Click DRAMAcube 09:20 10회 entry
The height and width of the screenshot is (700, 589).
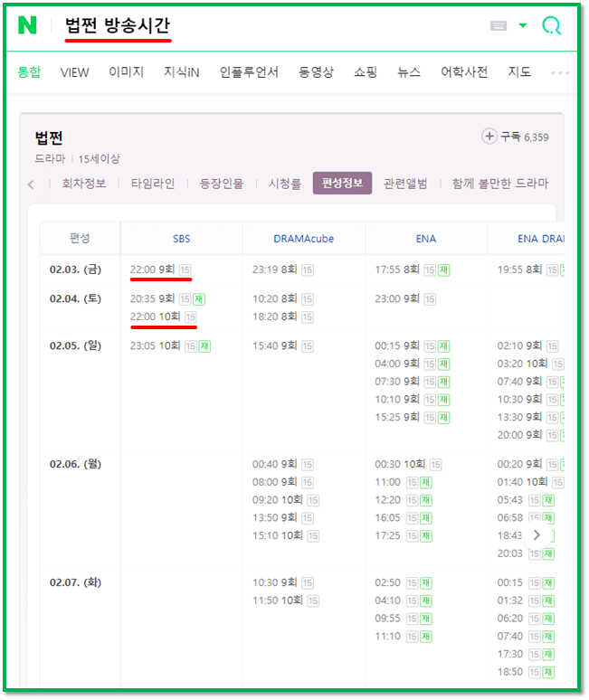(x=285, y=500)
